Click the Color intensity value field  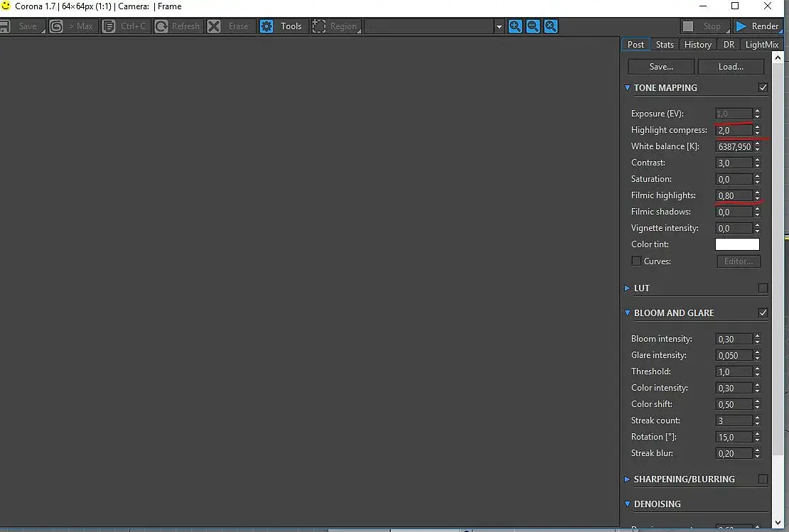click(x=734, y=389)
